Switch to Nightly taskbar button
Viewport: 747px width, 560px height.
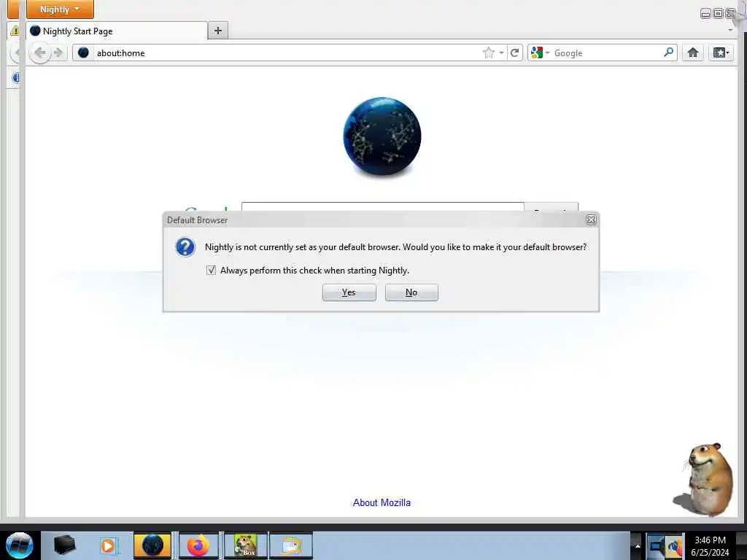(x=152, y=545)
